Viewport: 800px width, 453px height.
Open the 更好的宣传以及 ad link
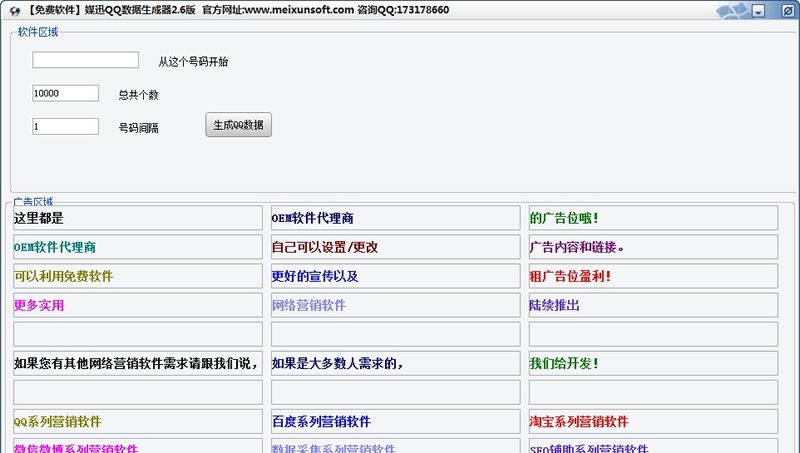[395, 276]
